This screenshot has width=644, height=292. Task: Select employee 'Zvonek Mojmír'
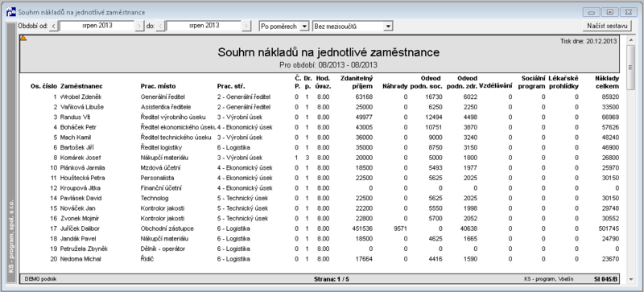click(79, 219)
